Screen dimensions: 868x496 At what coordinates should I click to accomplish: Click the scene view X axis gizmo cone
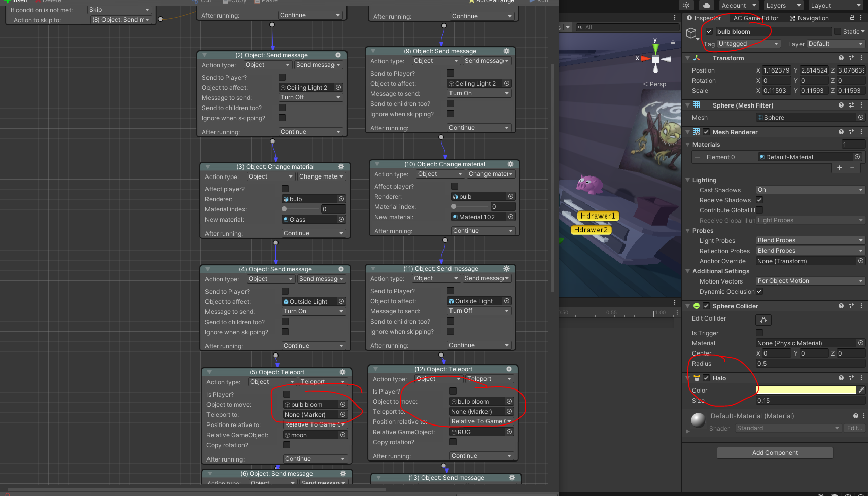pos(645,59)
